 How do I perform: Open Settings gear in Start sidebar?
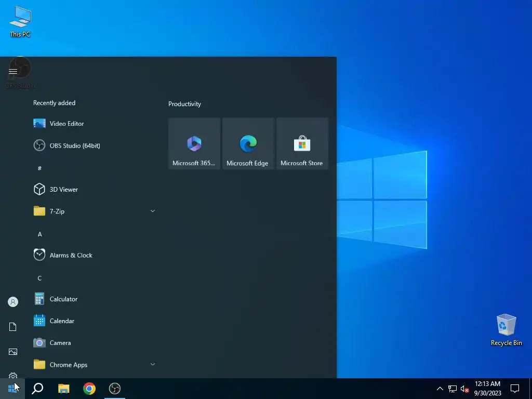coord(13,376)
